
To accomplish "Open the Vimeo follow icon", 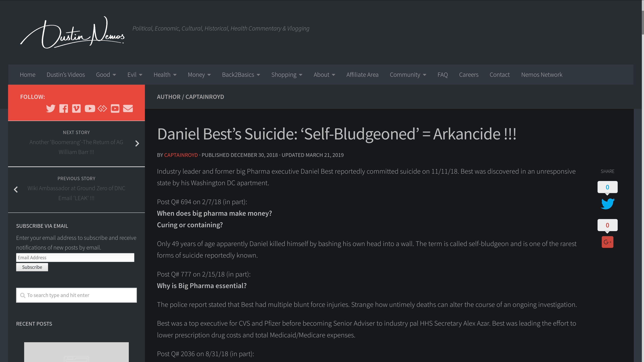I will (x=76, y=108).
